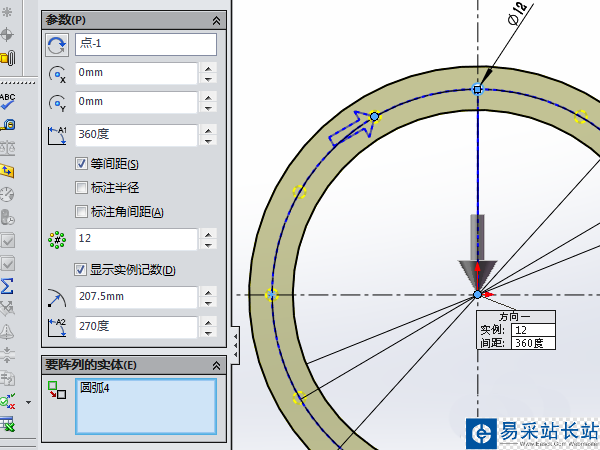Select the tape Measure tool icon
The height and width of the screenshot is (450, 600).
[x=7, y=125]
